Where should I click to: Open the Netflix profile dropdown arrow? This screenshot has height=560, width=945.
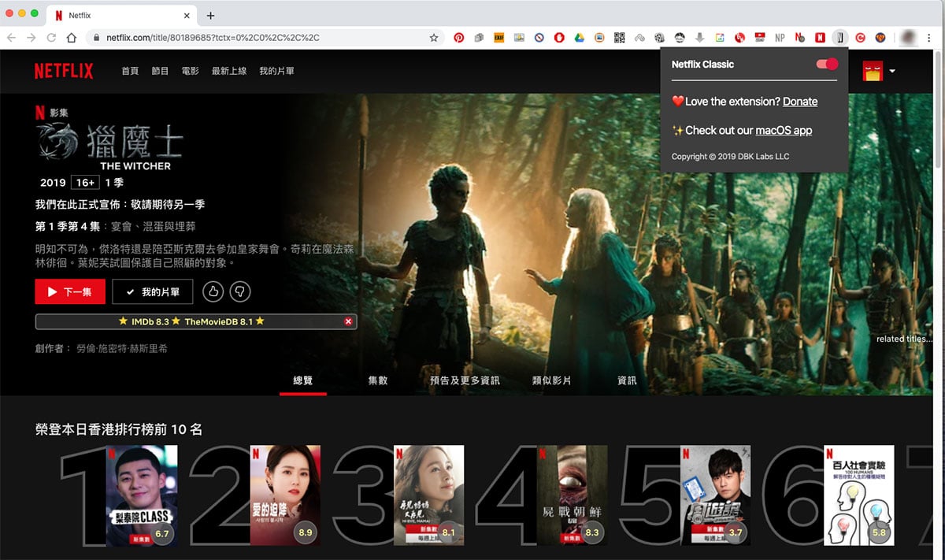pyautogui.click(x=892, y=72)
